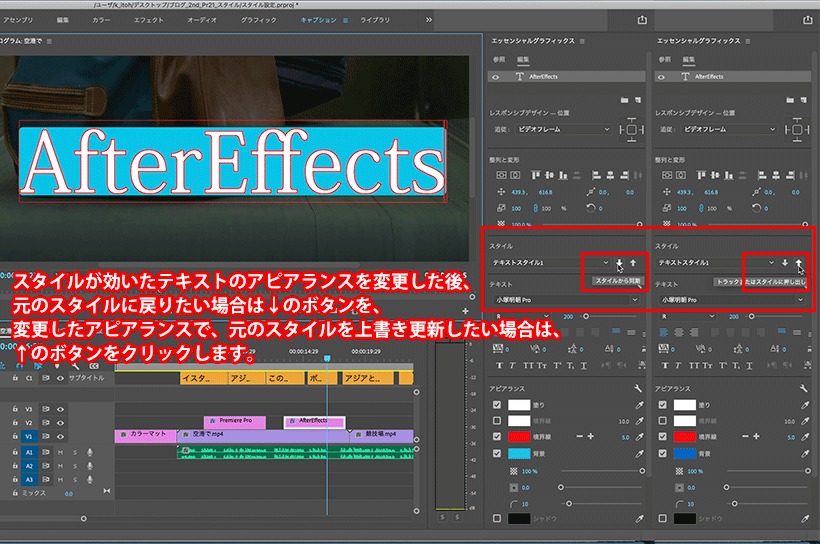Switch to color workspace tab
Screen dimensions: 820x544
[101, 20]
